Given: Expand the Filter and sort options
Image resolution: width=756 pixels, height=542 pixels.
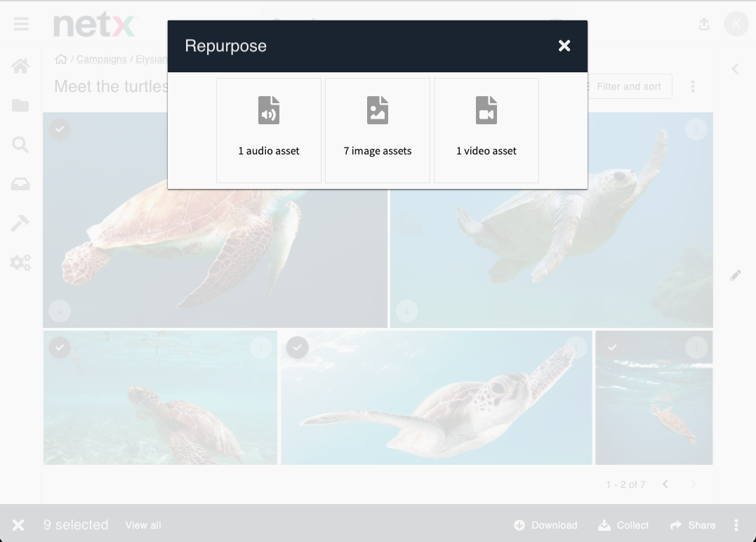Looking at the screenshot, I should tap(622, 86).
